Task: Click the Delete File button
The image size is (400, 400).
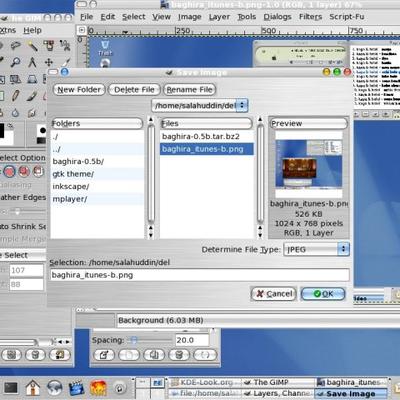Action: 134,89
